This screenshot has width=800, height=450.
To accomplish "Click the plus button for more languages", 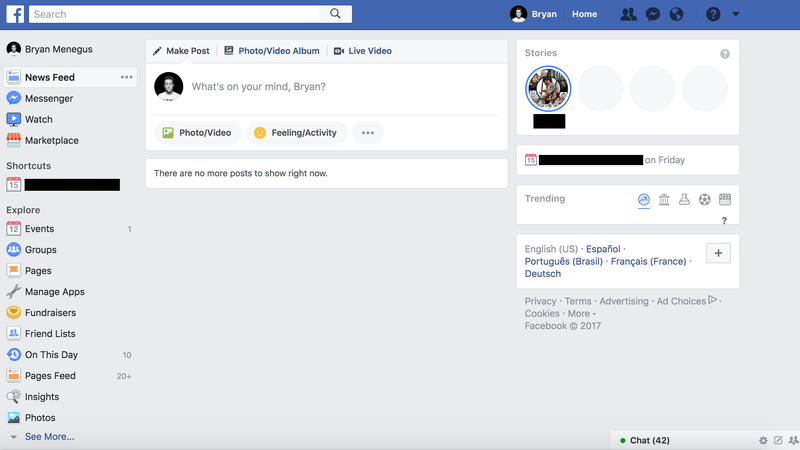I will pyautogui.click(x=718, y=253).
